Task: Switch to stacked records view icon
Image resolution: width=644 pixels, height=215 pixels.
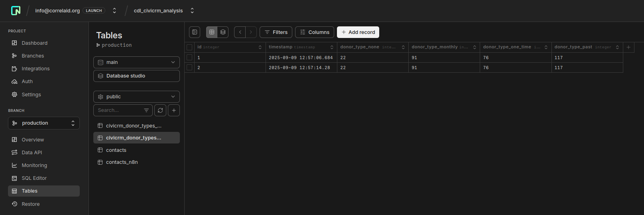Action: pyautogui.click(x=223, y=32)
